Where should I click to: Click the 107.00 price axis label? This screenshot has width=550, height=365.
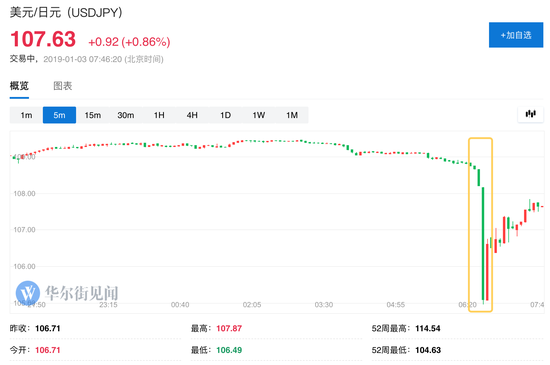tap(24, 230)
